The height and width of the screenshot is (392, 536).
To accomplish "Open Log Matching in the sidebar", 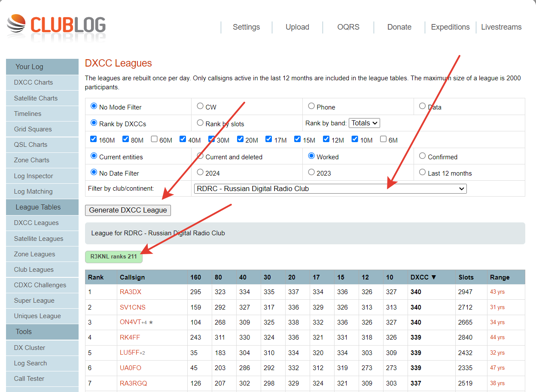I will tap(42, 191).
